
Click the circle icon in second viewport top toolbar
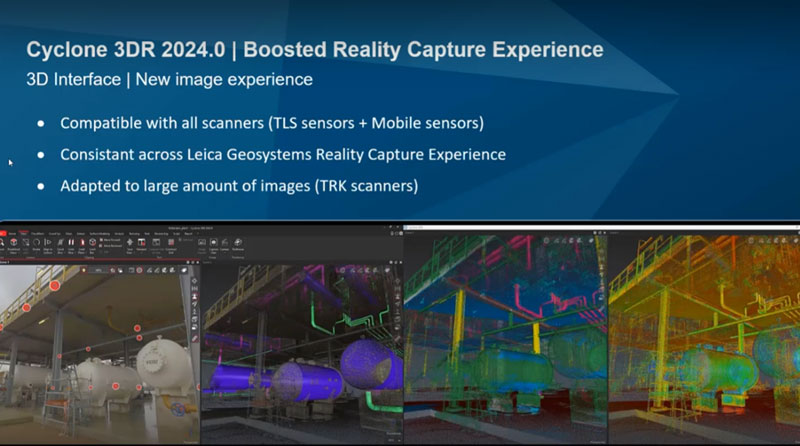[342, 270]
